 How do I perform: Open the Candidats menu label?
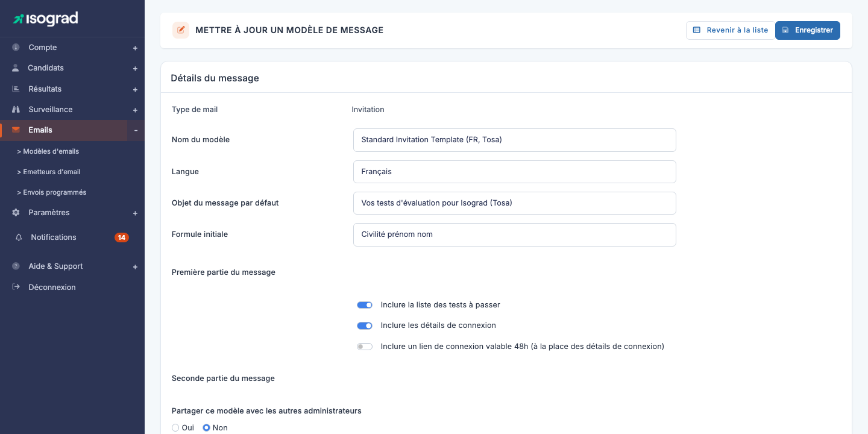point(46,68)
